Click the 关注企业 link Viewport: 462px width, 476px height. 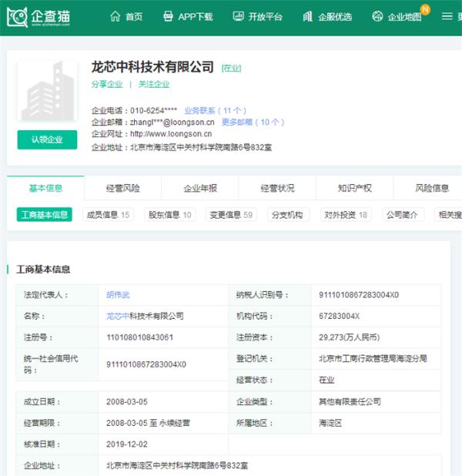coord(154,84)
